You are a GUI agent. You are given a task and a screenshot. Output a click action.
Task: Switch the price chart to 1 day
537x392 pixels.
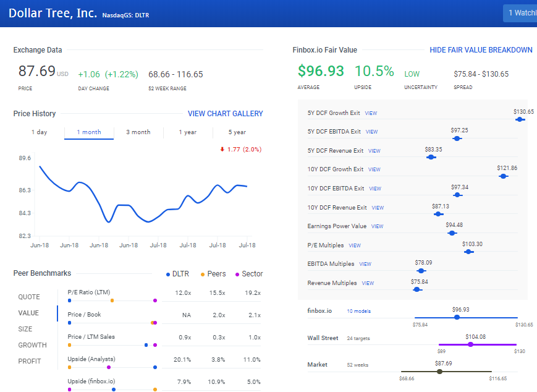tap(40, 132)
